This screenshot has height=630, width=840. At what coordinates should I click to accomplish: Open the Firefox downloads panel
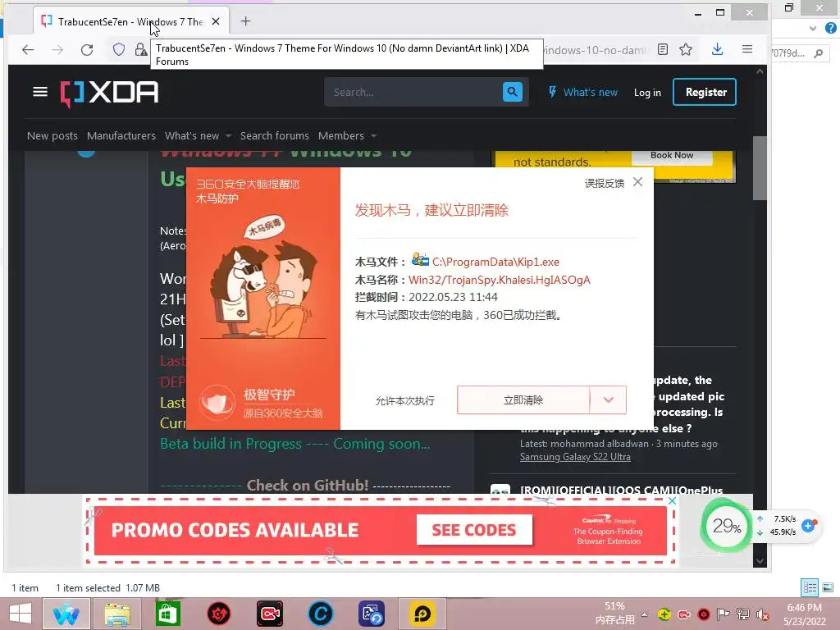coord(717,50)
